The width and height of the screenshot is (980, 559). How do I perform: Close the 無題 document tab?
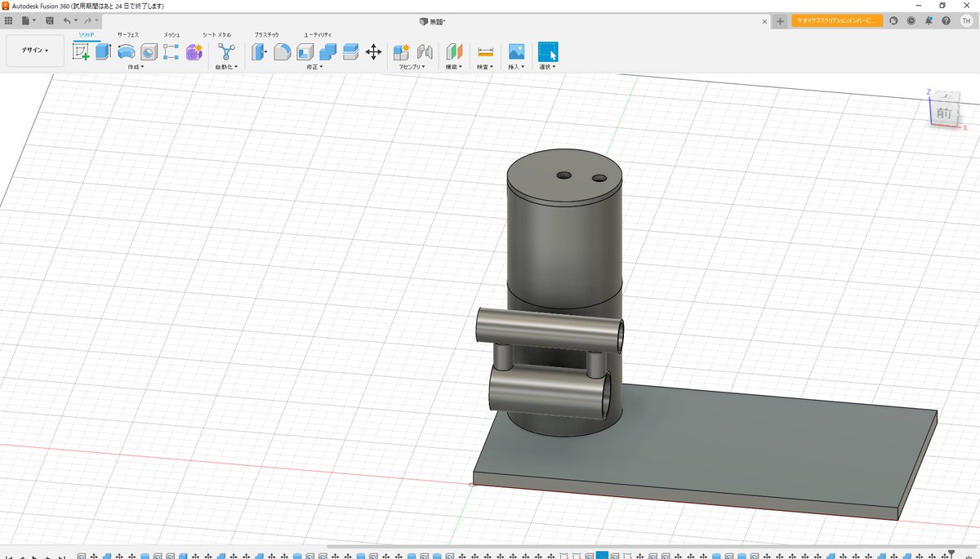[x=764, y=20]
